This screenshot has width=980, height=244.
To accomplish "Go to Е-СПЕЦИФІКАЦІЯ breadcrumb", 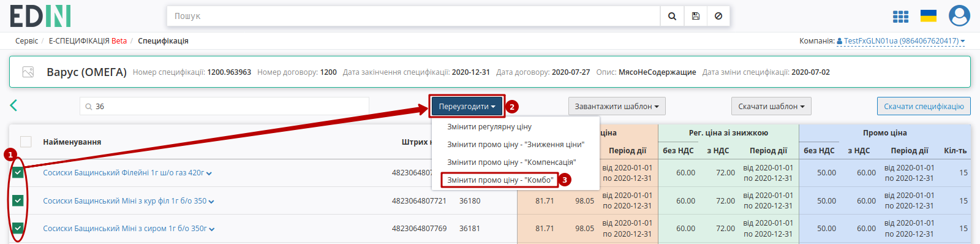I will tap(88, 41).
